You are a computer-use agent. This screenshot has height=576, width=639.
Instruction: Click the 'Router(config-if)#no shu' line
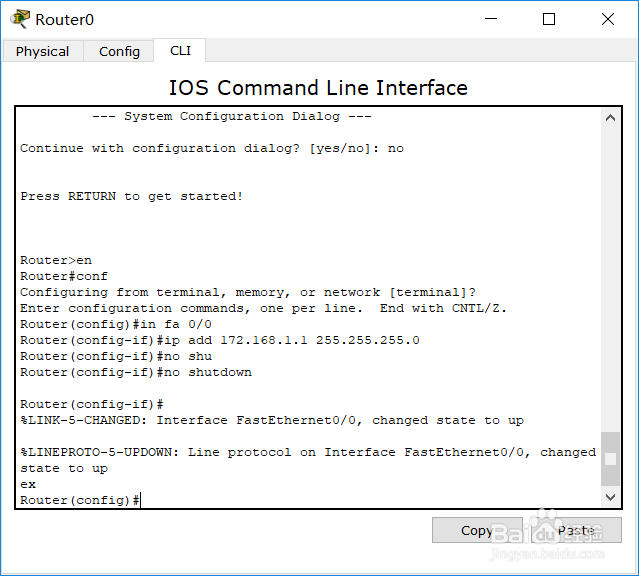[x=116, y=357]
